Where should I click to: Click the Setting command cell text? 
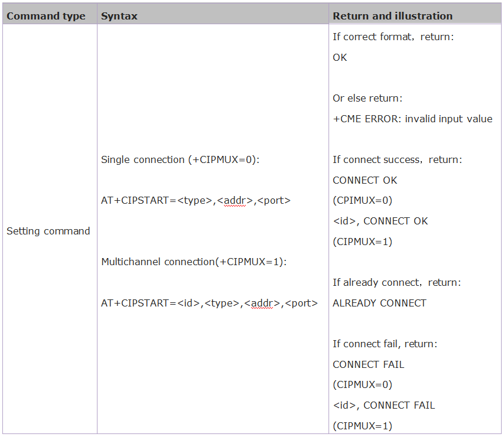pyautogui.click(x=48, y=231)
